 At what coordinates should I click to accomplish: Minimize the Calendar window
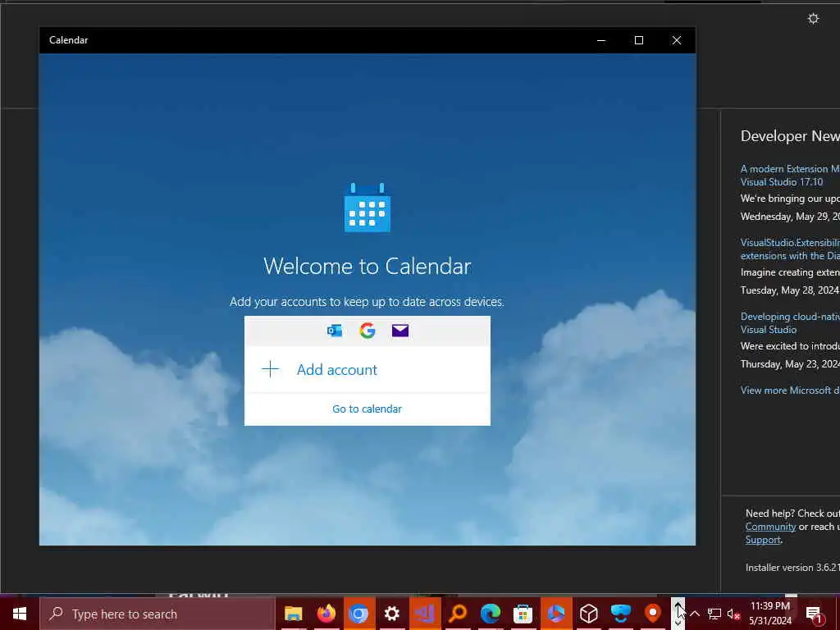click(x=601, y=40)
